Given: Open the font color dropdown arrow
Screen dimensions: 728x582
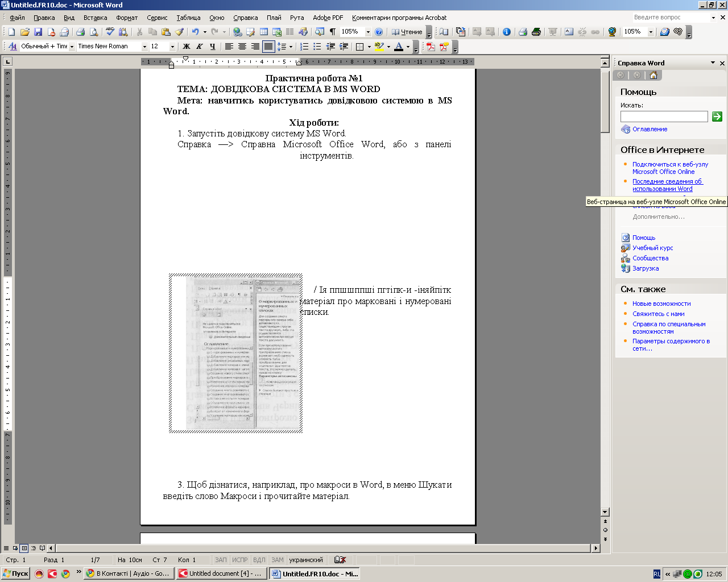Looking at the screenshot, I should tap(408, 47).
